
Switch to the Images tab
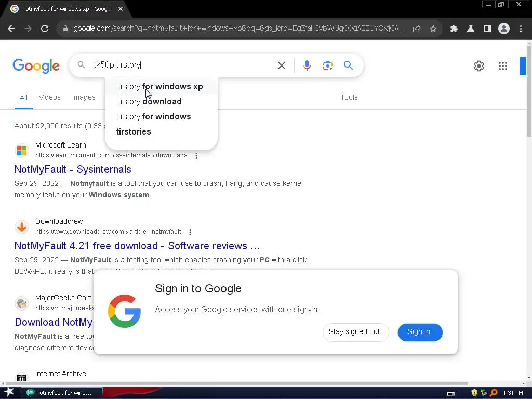[x=84, y=97]
